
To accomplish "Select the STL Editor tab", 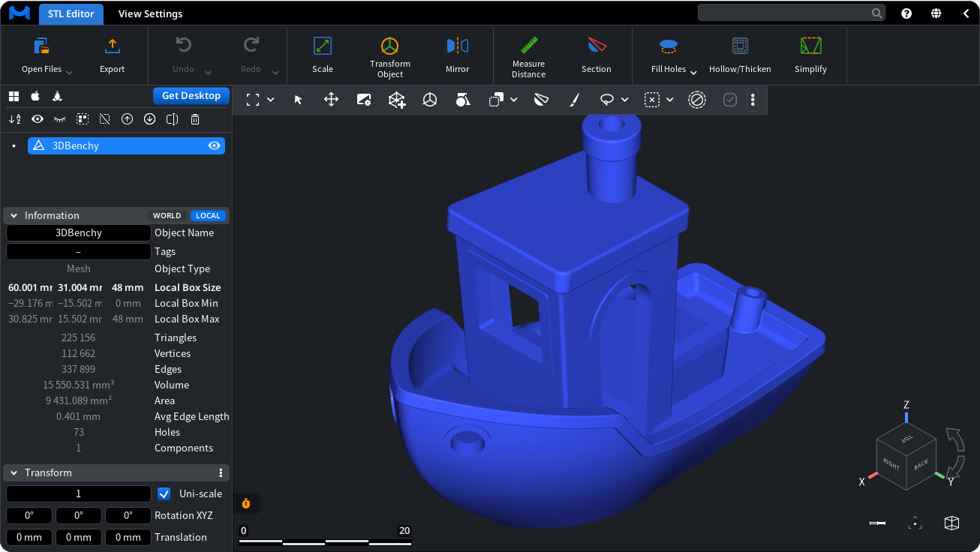I will (x=71, y=13).
